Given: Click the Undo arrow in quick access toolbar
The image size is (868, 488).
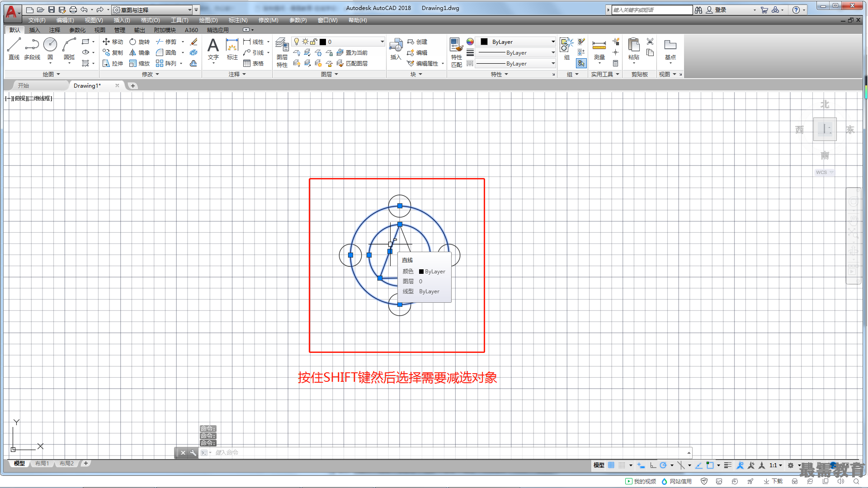Looking at the screenshot, I should coord(84,9).
